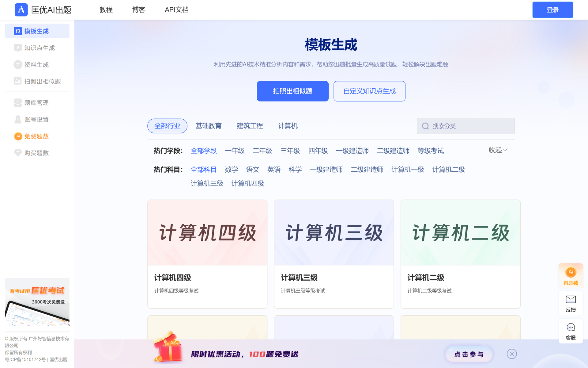Viewport: 588px width, 368px height.
Task: Click the 匡优AI出题 logo icon
Action: (x=21, y=10)
